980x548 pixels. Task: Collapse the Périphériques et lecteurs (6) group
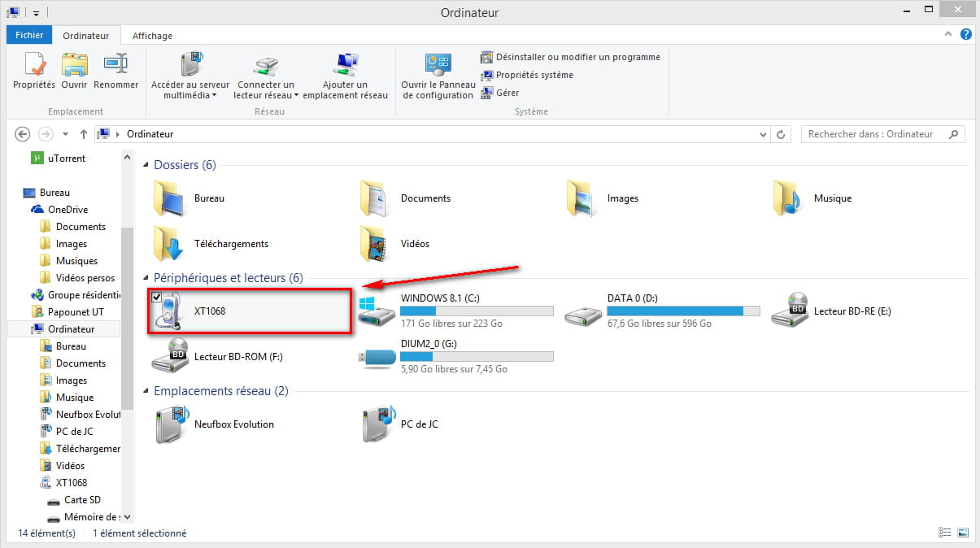(x=146, y=278)
